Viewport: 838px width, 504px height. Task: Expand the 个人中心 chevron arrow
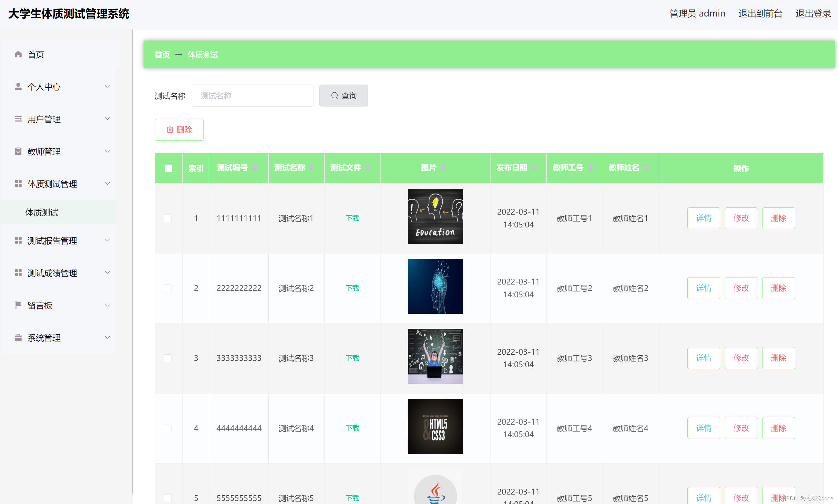[108, 86]
